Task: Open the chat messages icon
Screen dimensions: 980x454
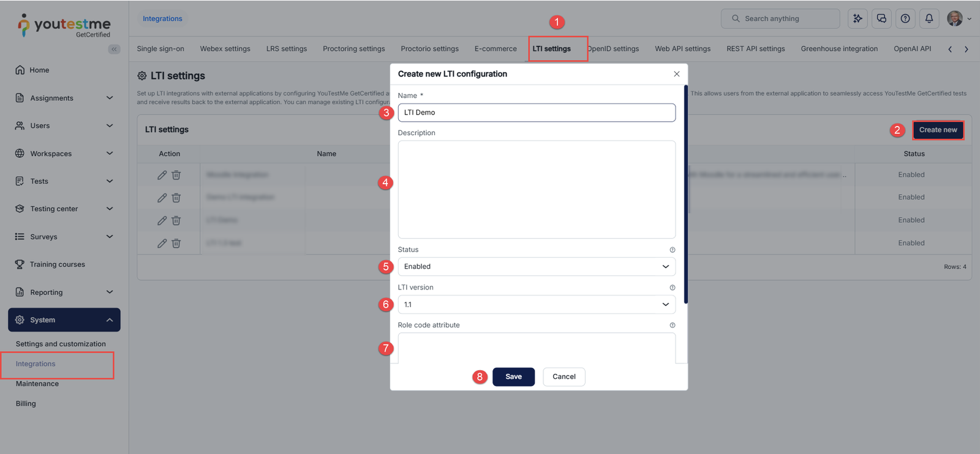Action: [881, 18]
